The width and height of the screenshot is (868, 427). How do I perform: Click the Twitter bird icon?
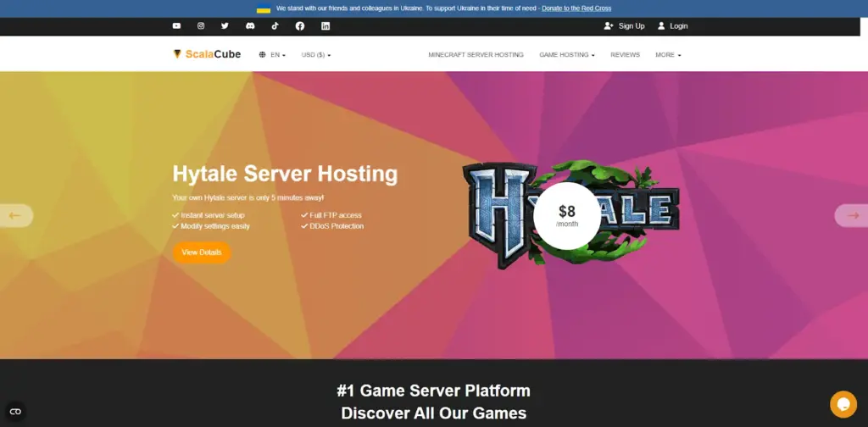(x=225, y=26)
